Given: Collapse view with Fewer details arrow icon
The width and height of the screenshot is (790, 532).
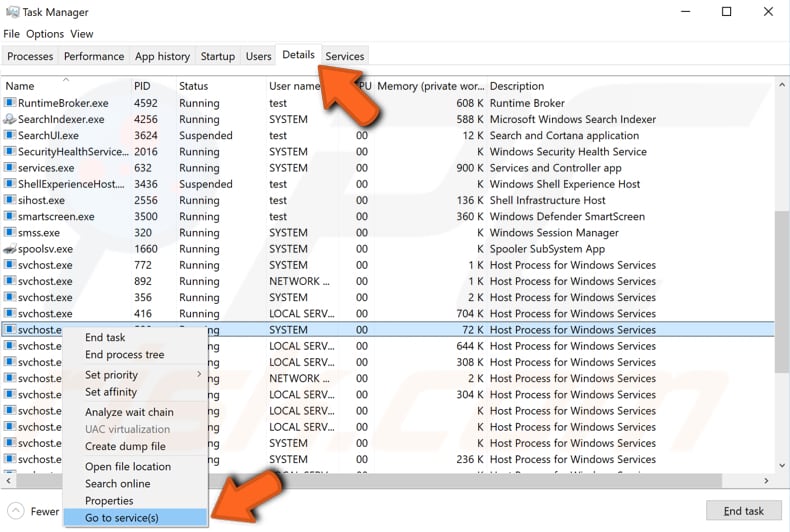Looking at the screenshot, I should pos(16,511).
